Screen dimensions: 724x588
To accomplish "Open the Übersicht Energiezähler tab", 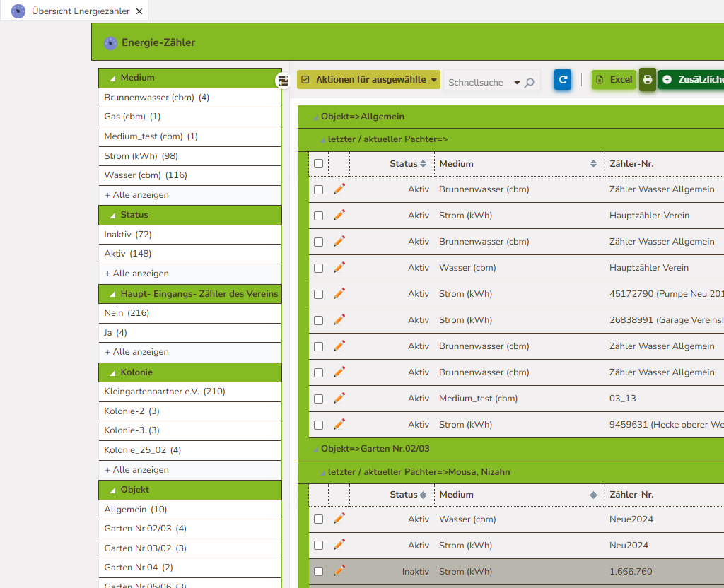I will (71, 11).
